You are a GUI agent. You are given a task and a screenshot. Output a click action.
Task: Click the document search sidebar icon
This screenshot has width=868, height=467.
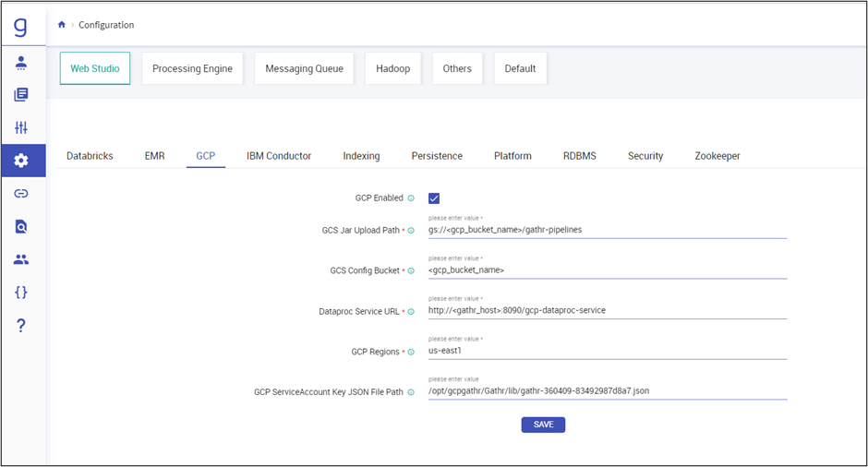21,226
